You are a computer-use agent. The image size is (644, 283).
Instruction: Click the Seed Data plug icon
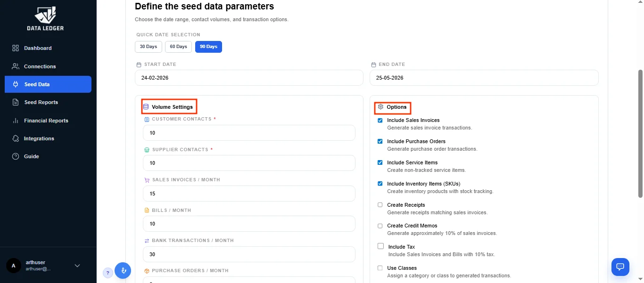pyautogui.click(x=16, y=84)
